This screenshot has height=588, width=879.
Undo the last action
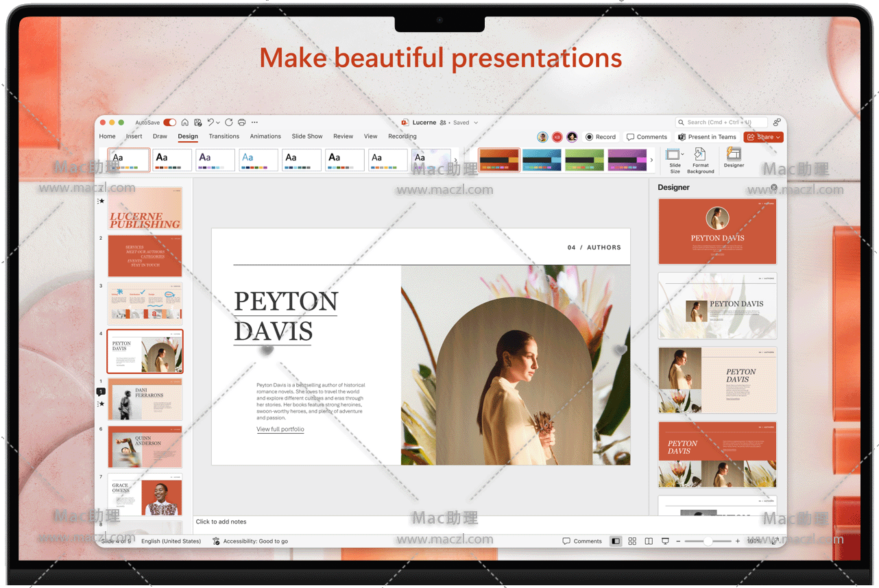pos(210,123)
